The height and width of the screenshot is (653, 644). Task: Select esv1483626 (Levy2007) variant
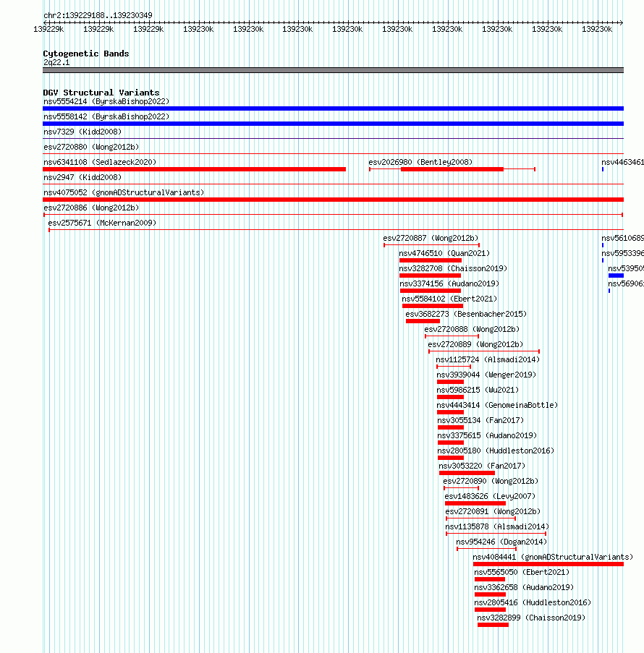tap(490, 497)
